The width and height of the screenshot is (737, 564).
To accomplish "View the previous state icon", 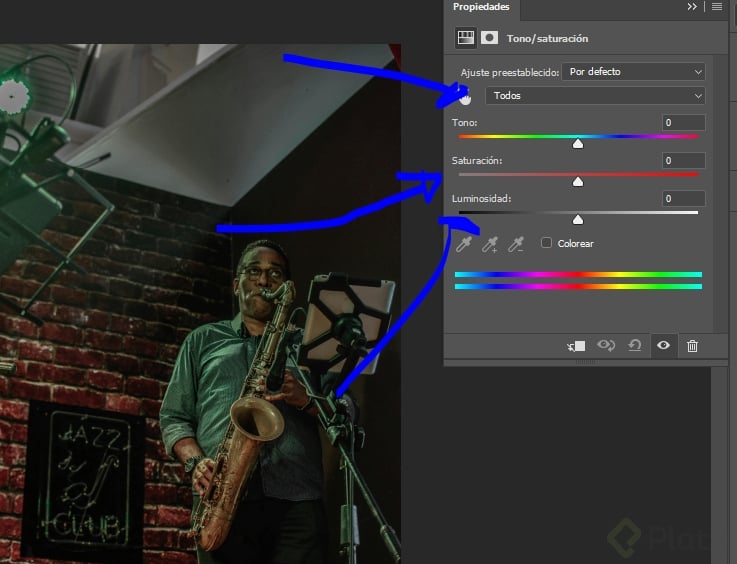I will point(606,345).
